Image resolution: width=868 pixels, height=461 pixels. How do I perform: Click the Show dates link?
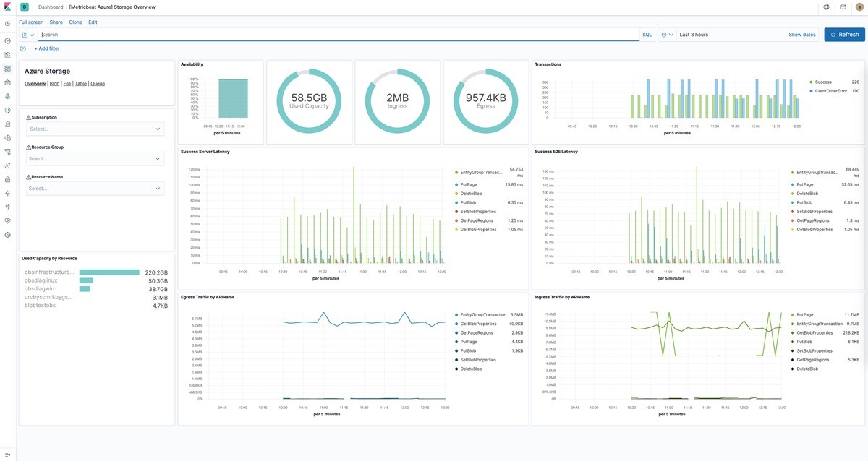coord(802,35)
